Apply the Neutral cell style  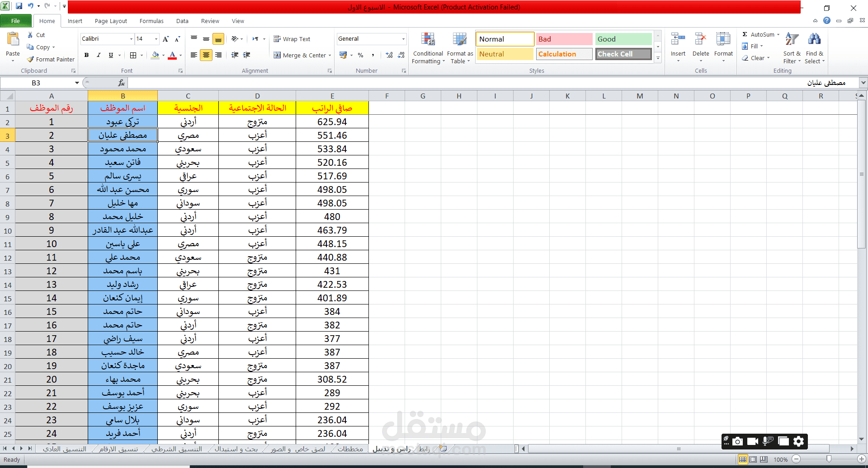(505, 54)
